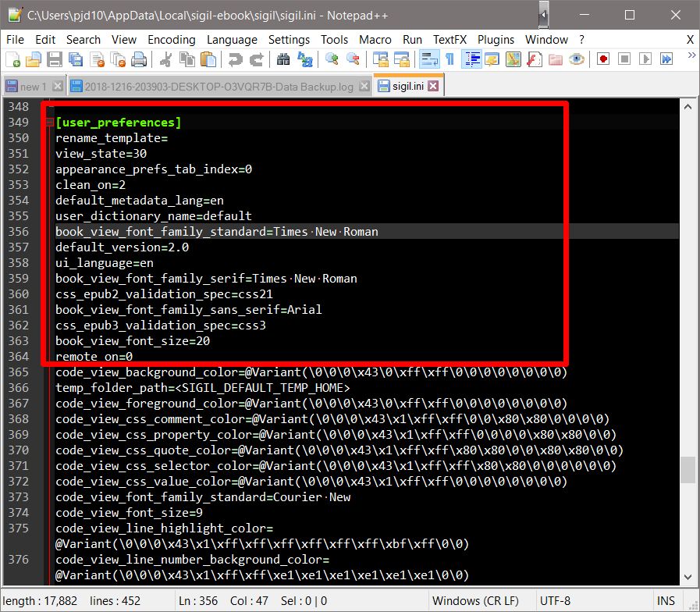Save the current file with the Save icon
Image resolution: width=700 pixels, height=612 pixels.
55,59
